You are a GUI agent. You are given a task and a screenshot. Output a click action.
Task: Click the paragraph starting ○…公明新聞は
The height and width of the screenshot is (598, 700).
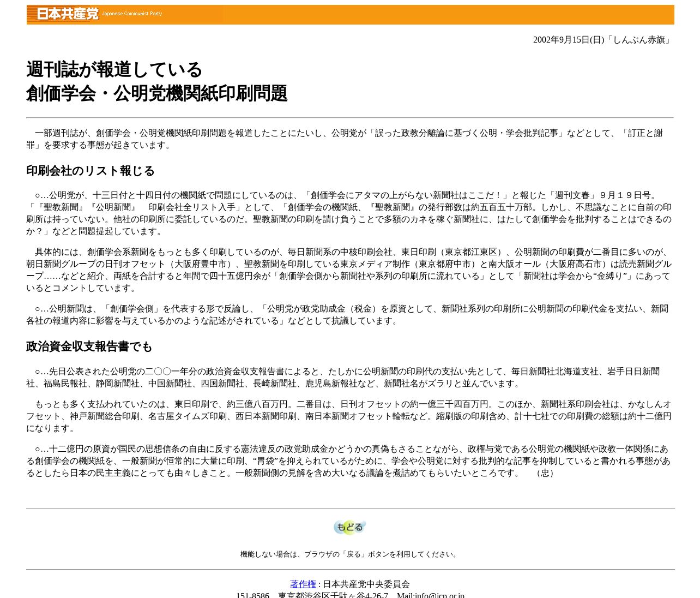click(x=349, y=315)
